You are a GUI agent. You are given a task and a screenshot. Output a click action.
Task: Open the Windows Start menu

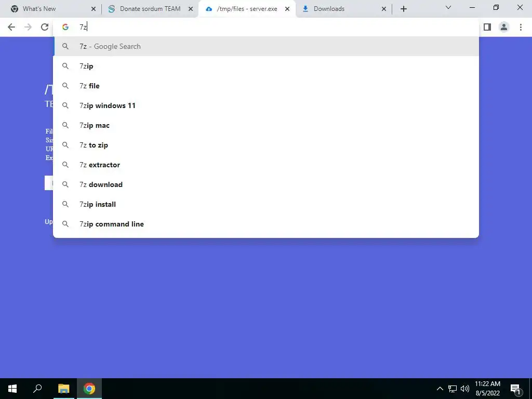point(12,389)
